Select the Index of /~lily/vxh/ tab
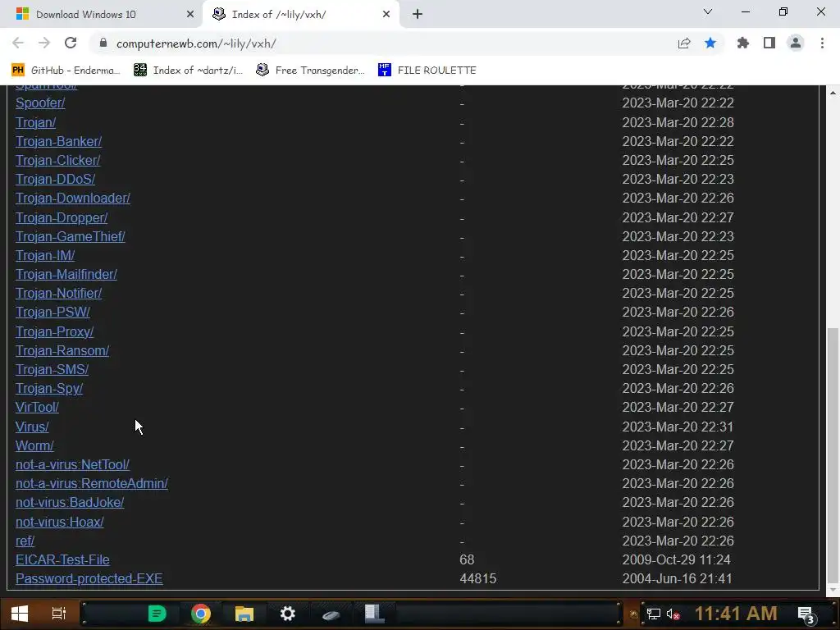Screen dimensions: 840x630 [301, 15]
